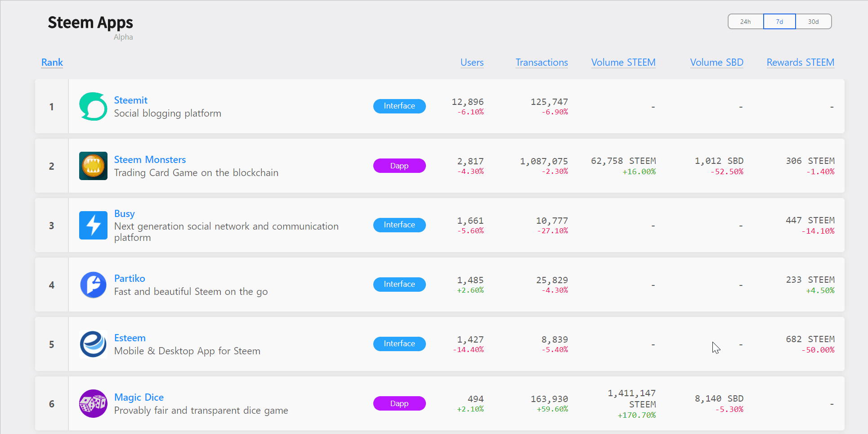Click the +16.00% Steem Monsters volume change
The width and height of the screenshot is (868, 434).
(639, 172)
